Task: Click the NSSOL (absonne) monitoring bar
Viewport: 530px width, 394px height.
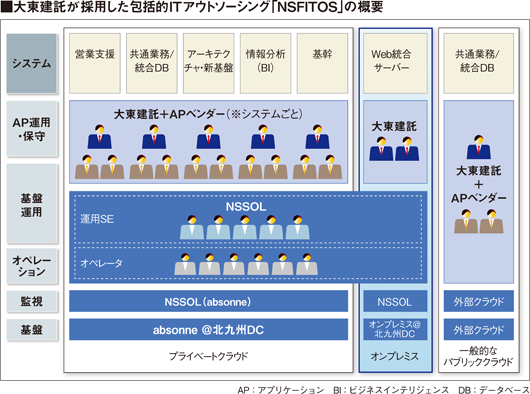Action: click(x=209, y=301)
